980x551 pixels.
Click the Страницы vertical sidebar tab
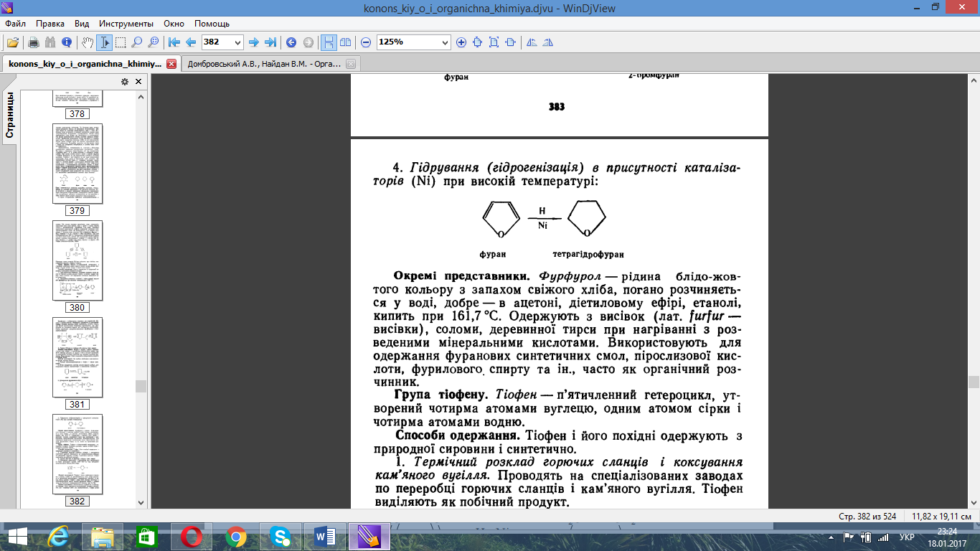coord(9,115)
